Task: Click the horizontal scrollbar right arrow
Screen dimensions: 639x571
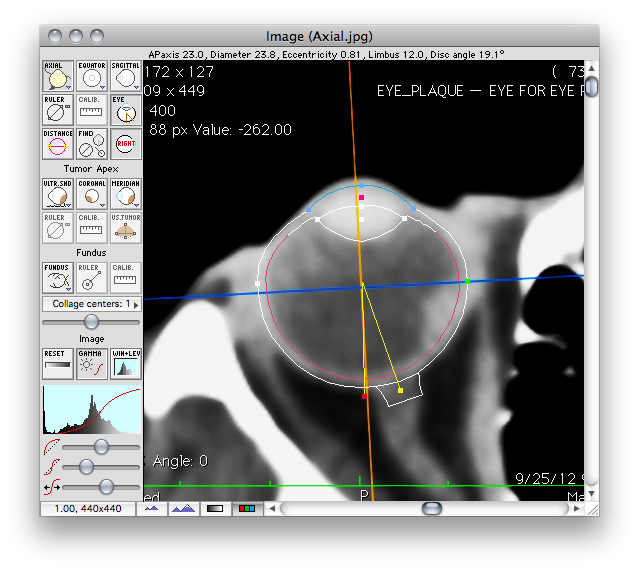Action: 576,509
